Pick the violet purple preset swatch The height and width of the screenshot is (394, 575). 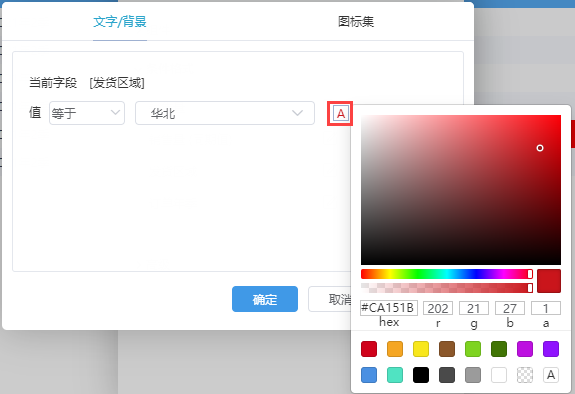coord(551,349)
